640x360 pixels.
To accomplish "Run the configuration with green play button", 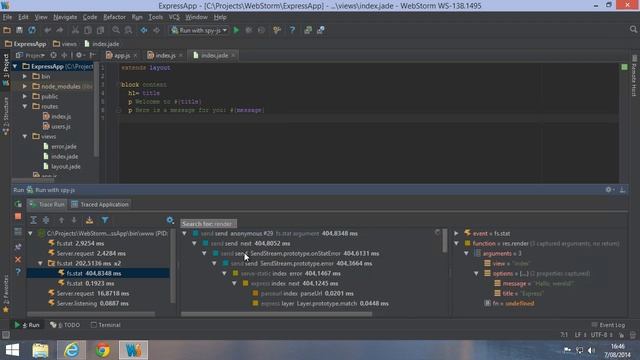I will click(236, 30).
